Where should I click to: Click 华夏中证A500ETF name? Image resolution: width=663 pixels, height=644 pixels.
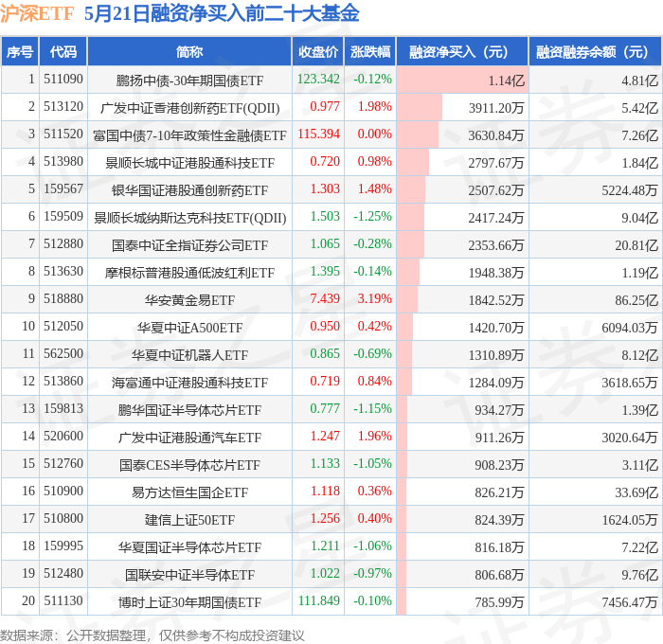pos(189,328)
